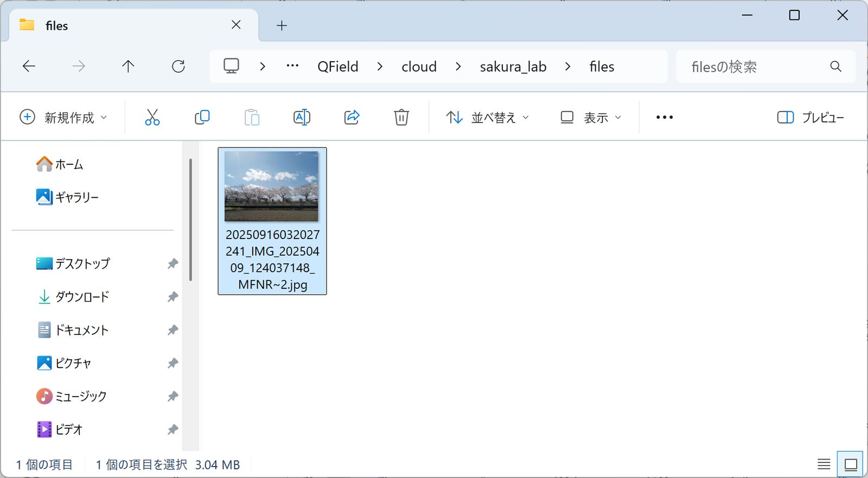Select the cherry blossom jpg thumbnail

pyautogui.click(x=272, y=186)
